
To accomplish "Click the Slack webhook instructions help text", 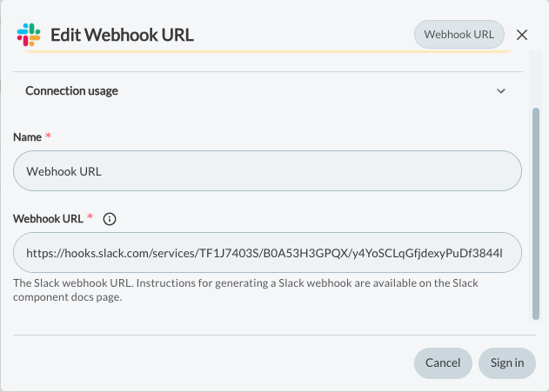I will [x=245, y=290].
